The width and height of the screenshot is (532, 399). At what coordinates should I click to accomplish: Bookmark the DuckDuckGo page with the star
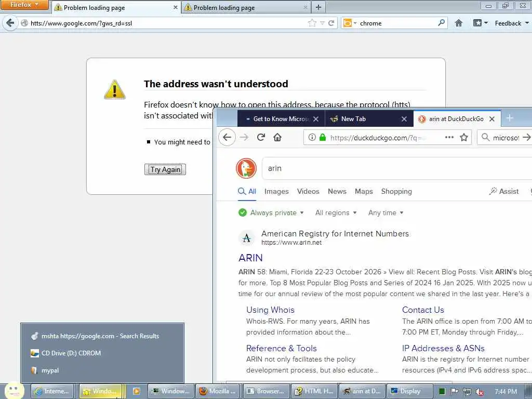[464, 137]
